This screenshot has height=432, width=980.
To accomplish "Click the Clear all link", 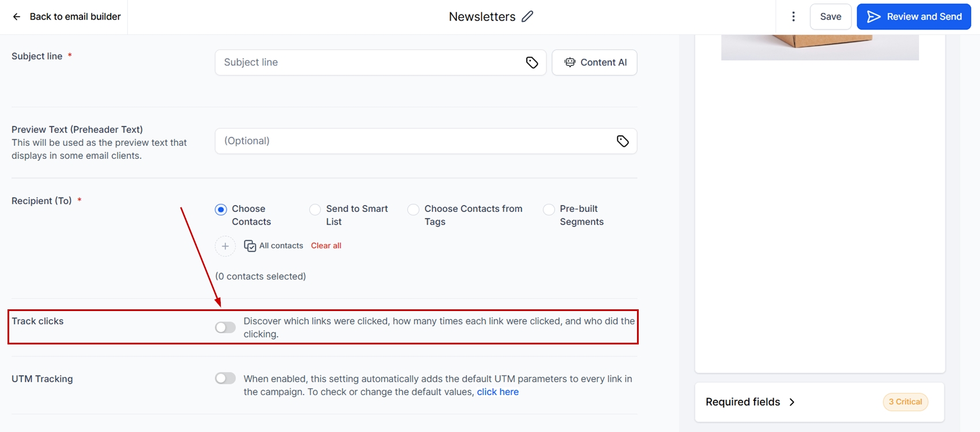I will pyautogui.click(x=326, y=246).
